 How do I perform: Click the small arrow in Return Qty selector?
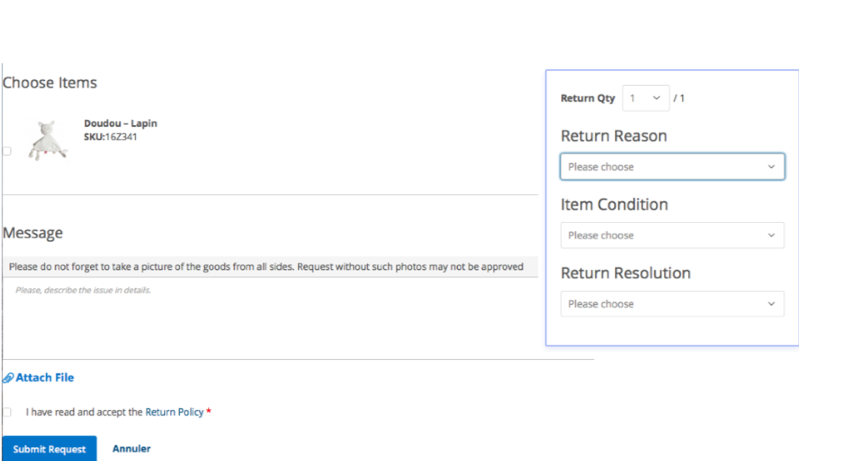pyautogui.click(x=656, y=98)
